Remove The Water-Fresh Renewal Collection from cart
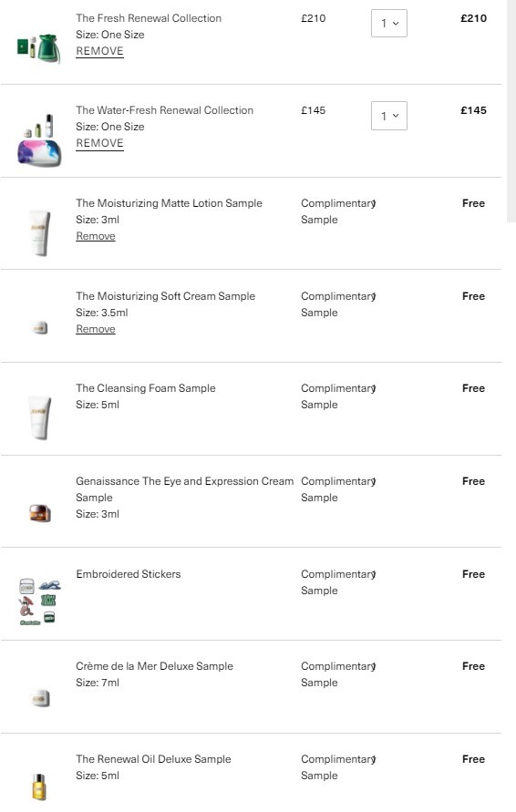 pos(99,143)
